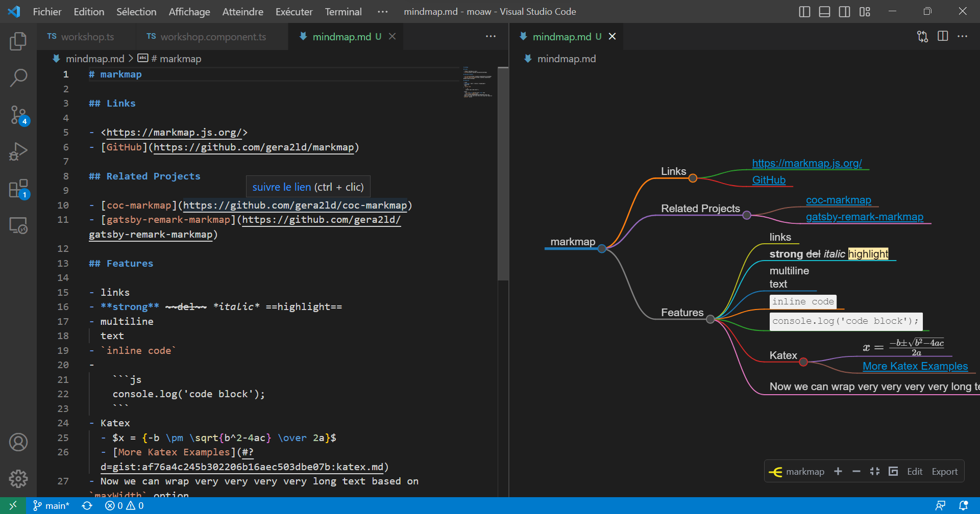The width and height of the screenshot is (980, 514).
Task: Open the Source Control view
Action: point(18,115)
